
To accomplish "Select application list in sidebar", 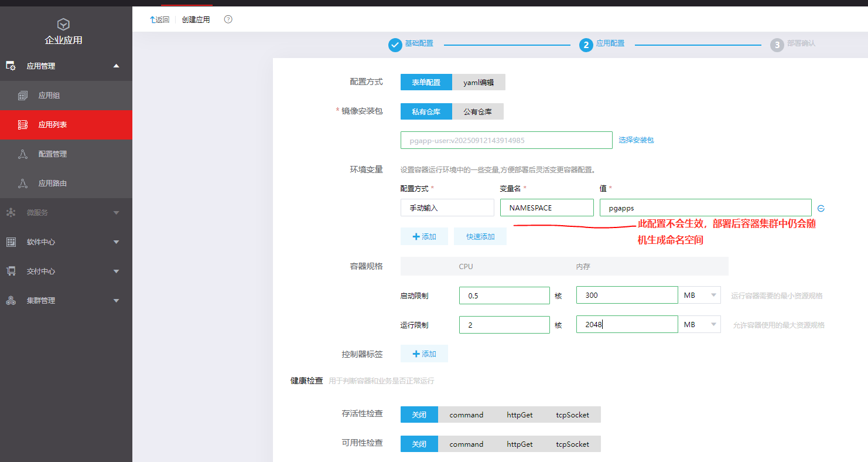I will (52, 125).
